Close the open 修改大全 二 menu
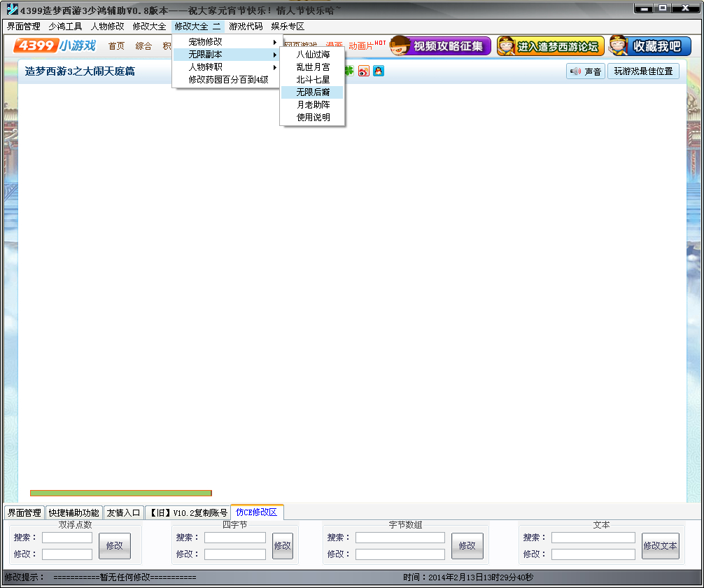Viewport: 704px width, 588px height. (x=197, y=27)
